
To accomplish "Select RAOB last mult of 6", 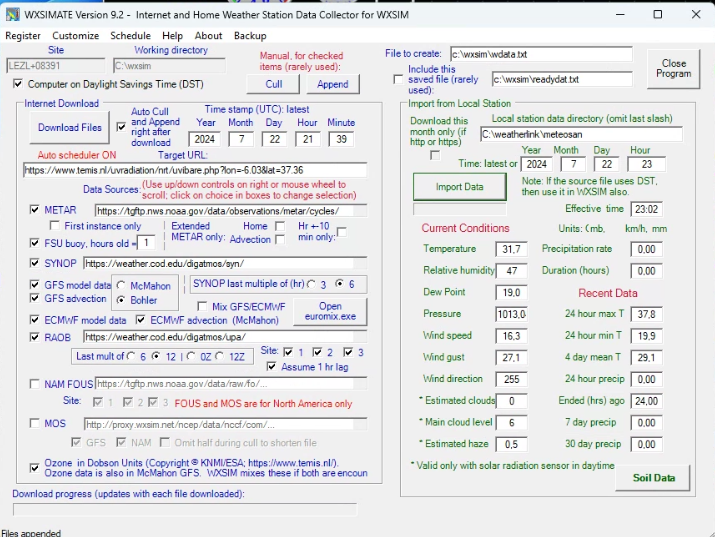I will pos(131,356).
